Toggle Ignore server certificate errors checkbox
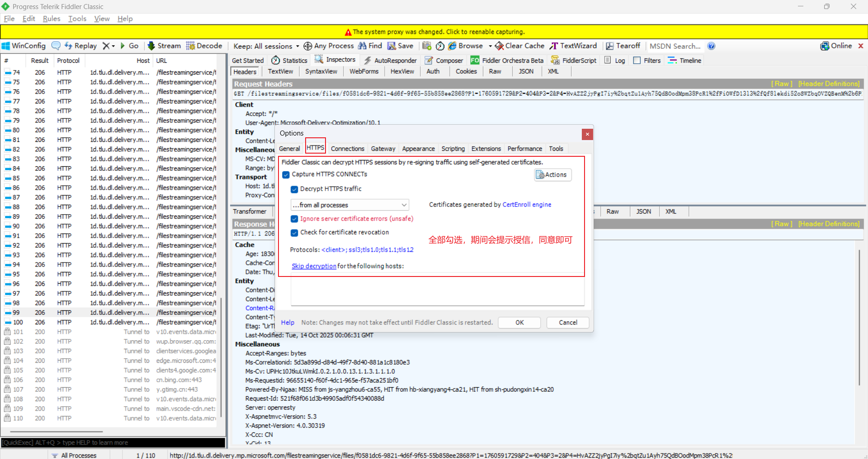The image size is (868, 459). pos(294,219)
